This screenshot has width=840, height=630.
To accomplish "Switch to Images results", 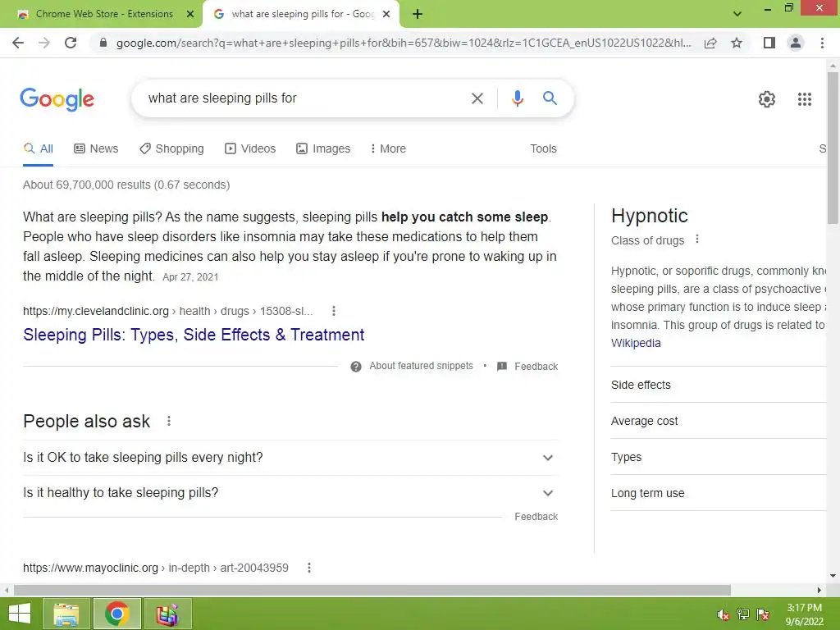I will [x=323, y=148].
